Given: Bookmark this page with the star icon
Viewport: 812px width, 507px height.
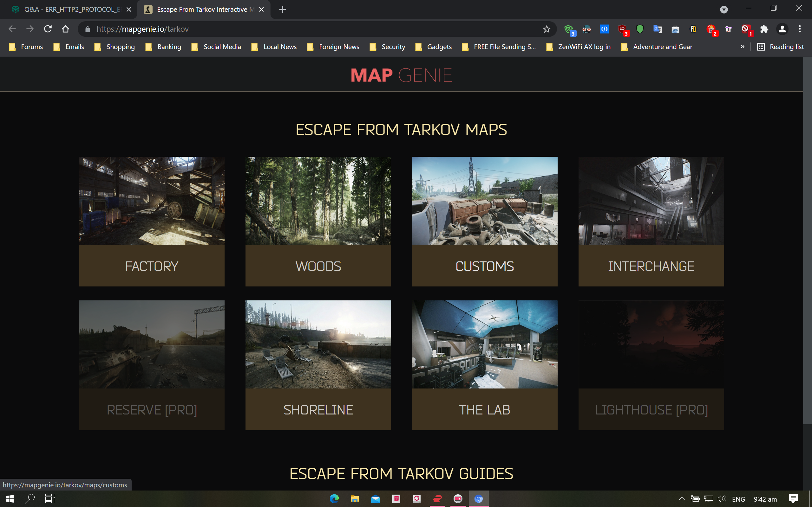Looking at the screenshot, I should 546,29.
